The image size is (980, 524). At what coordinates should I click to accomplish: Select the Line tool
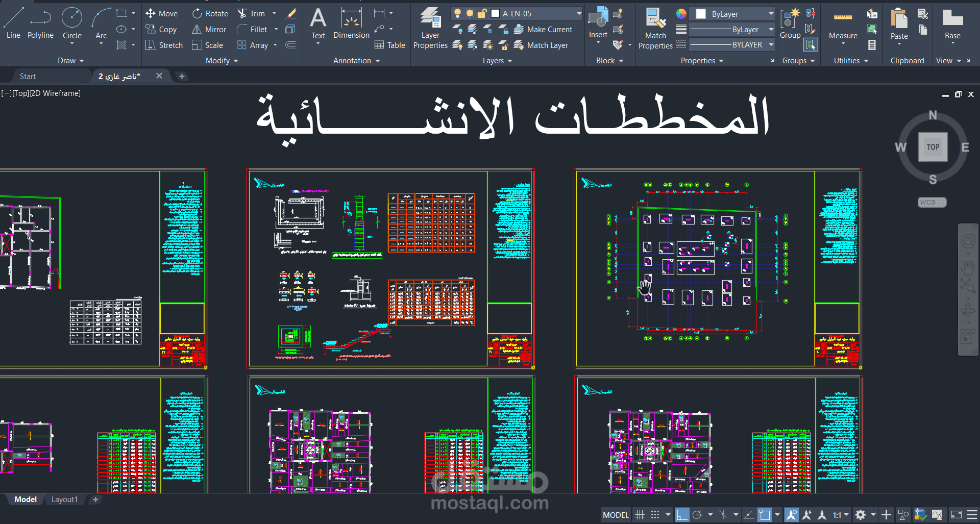(13, 23)
